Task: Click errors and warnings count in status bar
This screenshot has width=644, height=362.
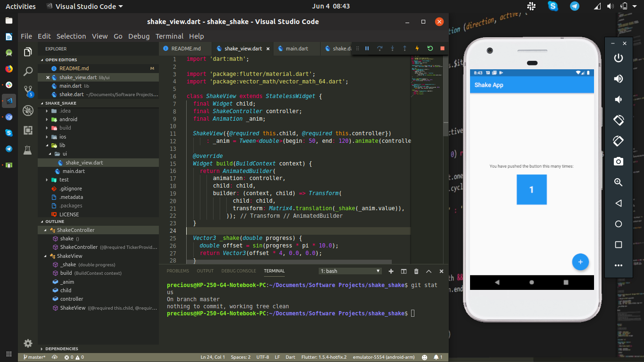Action: point(74,357)
